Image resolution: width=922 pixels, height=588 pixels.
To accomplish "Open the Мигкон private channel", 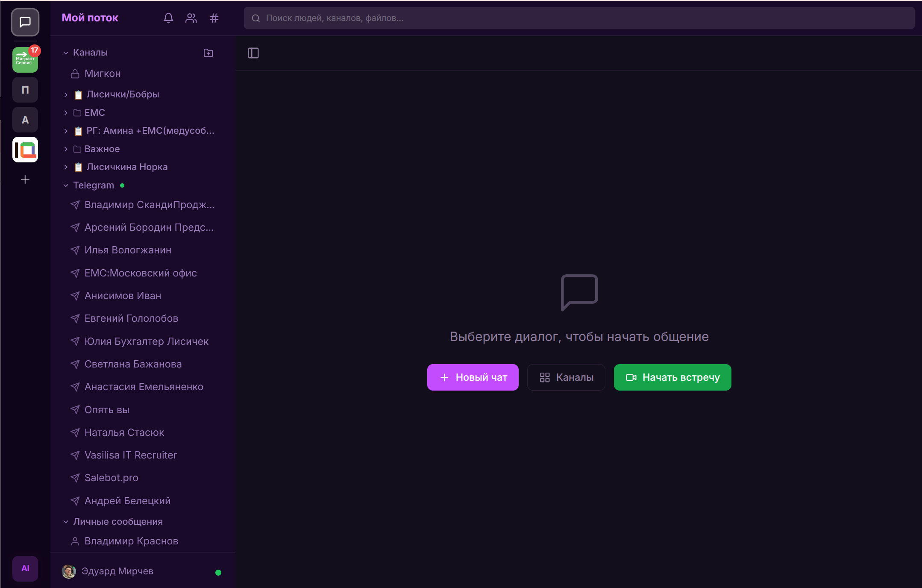I will click(103, 74).
